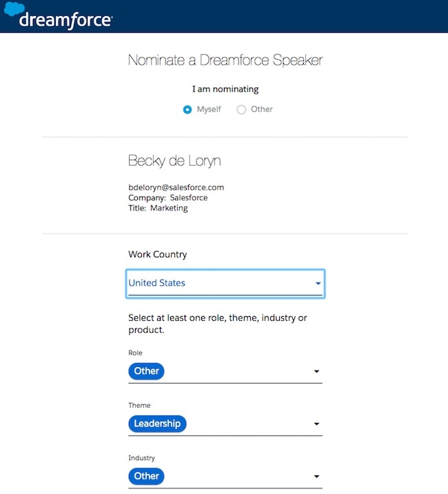Click the Leadership pill in Theme
The height and width of the screenshot is (494, 448).
[157, 424]
